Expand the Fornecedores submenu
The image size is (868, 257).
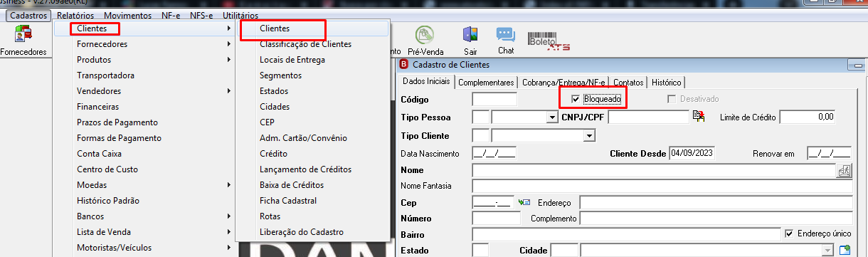click(x=154, y=44)
